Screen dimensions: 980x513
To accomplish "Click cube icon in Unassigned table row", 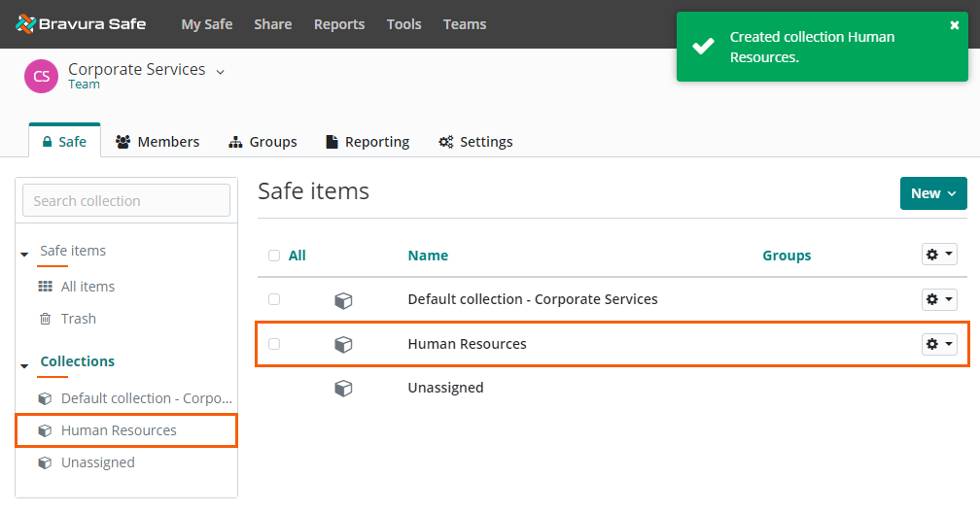I will (343, 388).
